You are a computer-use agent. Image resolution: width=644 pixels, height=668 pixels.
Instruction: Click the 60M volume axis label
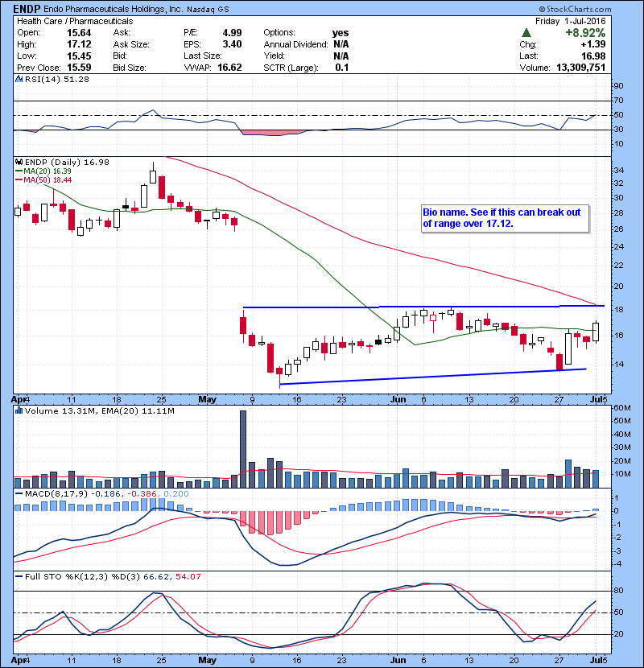622,408
